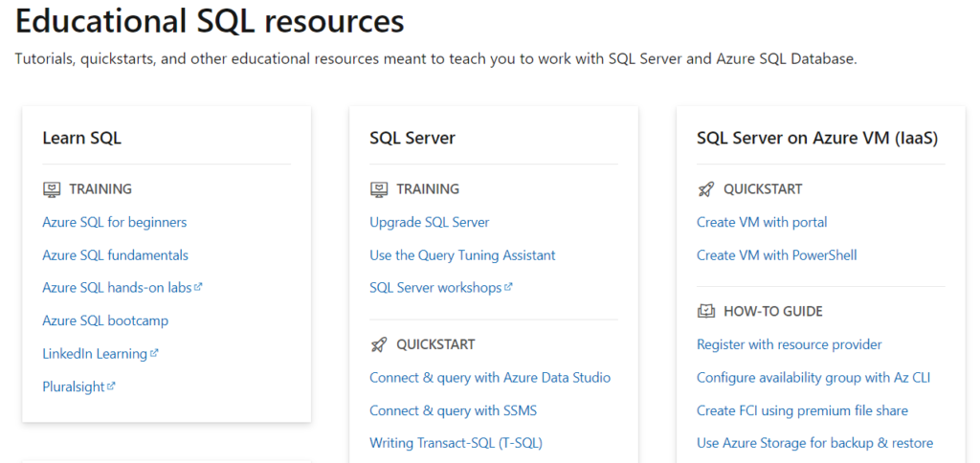Click rocket icon beside SQL Server QUICKSTART

click(x=379, y=344)
